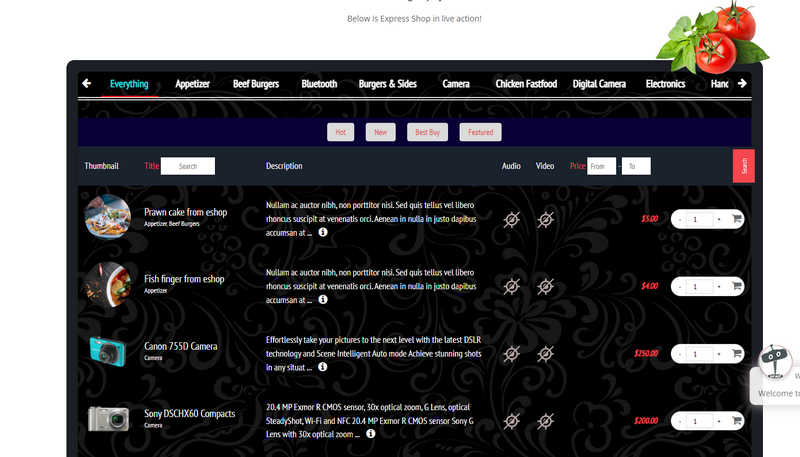The image size is (800, 457).
Task: Increase quantity for Canon 755D Camera
Action: [x=719, y=354]
